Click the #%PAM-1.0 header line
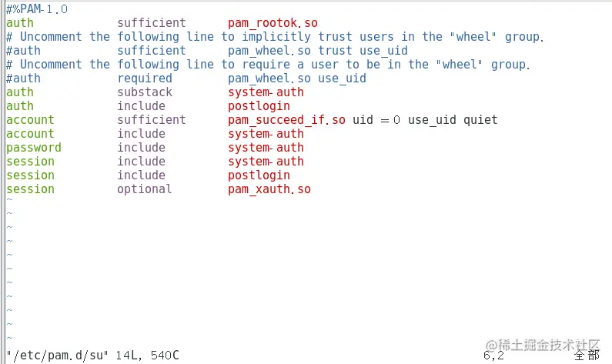Screen dimensions: 612x364 point(36,9)
